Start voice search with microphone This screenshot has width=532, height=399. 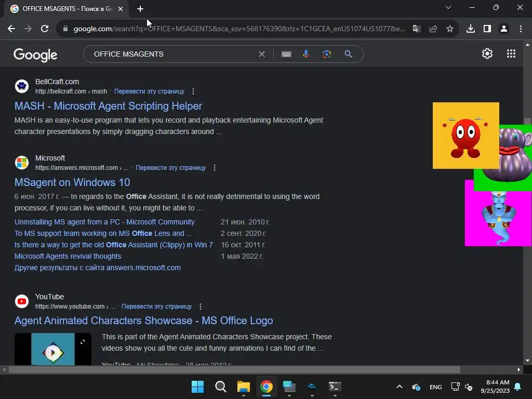(306, 54)
